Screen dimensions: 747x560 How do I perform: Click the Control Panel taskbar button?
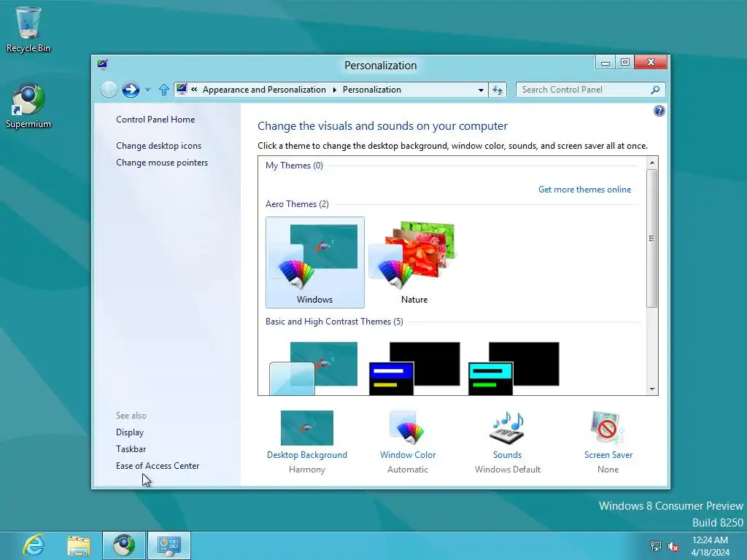pos(169,545)
